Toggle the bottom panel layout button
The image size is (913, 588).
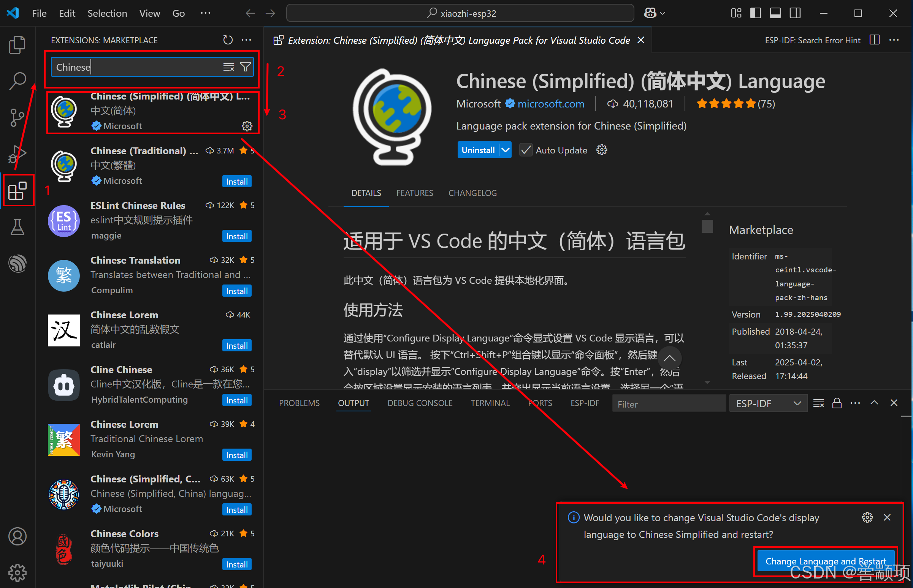point(775,13)
